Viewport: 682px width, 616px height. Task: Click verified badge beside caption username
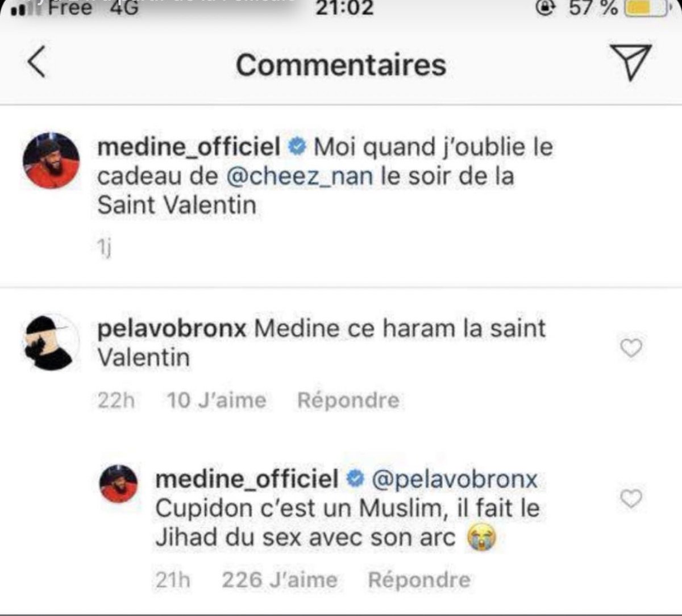click(297, 148)
